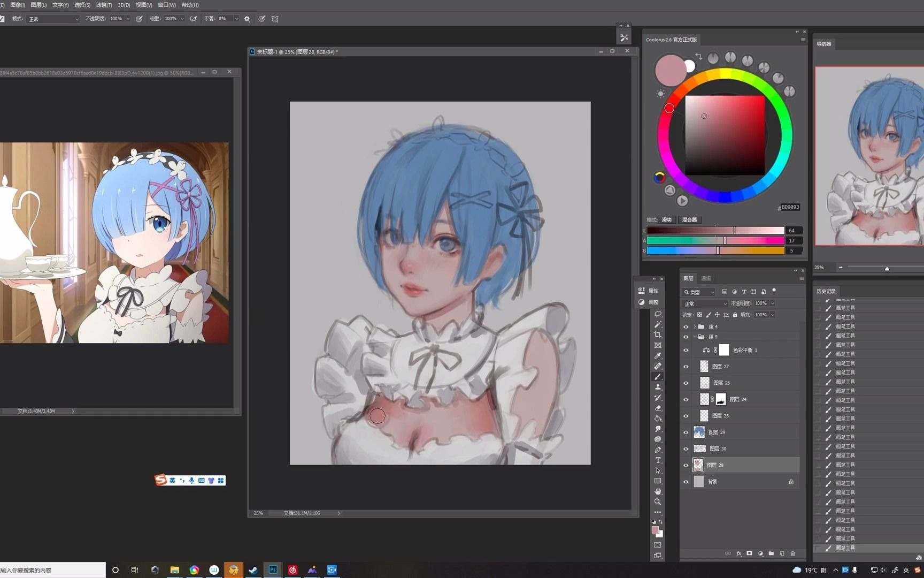This screenshot has height=578, width=924.
Task: Hide the 背景 background layer
Action: [686, 482]
